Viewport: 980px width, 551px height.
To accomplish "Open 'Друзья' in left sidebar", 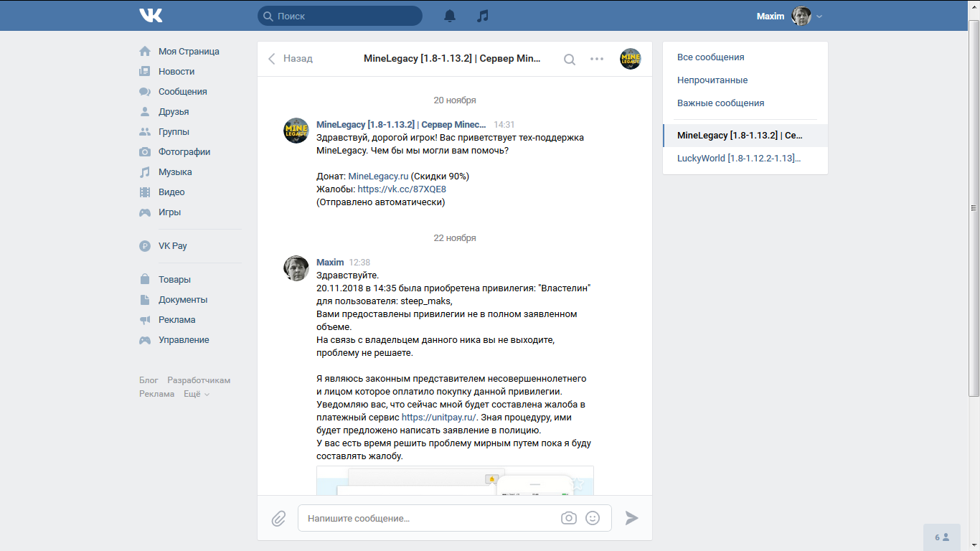I will point(174,112).
